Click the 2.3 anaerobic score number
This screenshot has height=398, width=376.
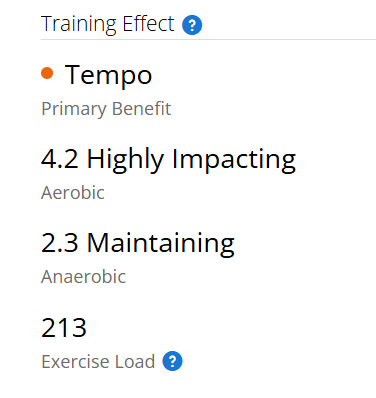60,243
